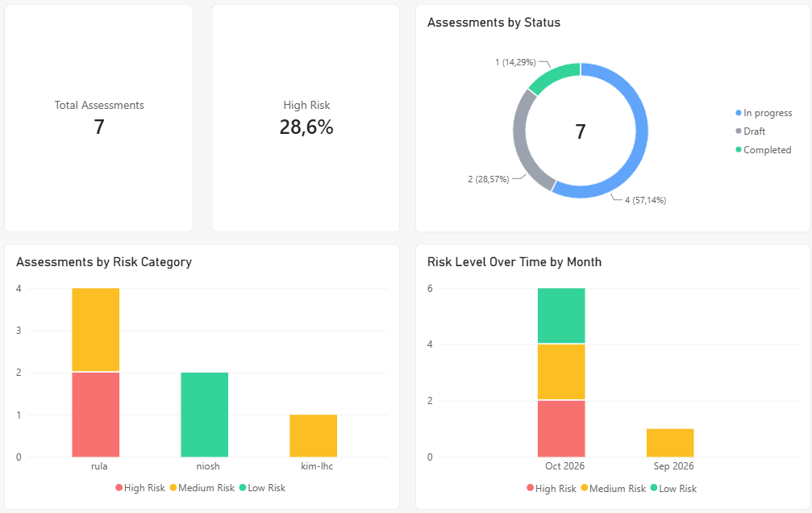Click the yellow Sep 2026 bar
Screen dimensions: 812x513
670,443
